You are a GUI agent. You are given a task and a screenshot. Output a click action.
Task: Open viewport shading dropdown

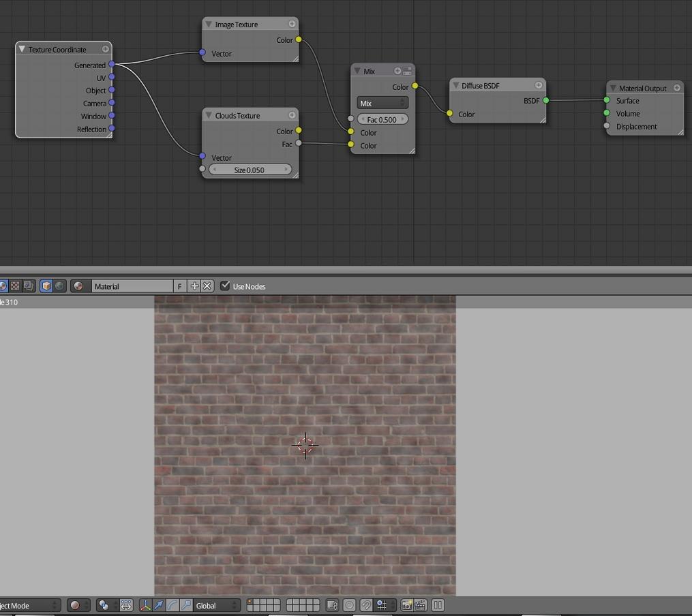[78, 605]
